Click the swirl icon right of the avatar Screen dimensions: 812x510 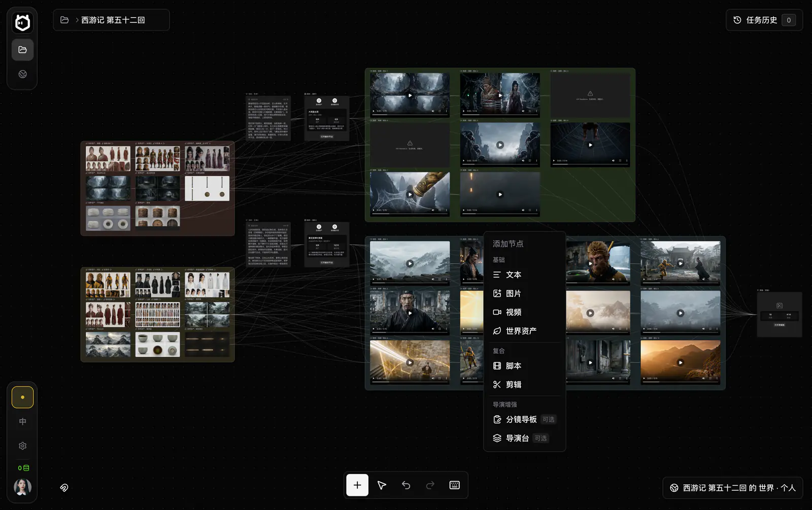pyautogui.click(x=64, y=488)
